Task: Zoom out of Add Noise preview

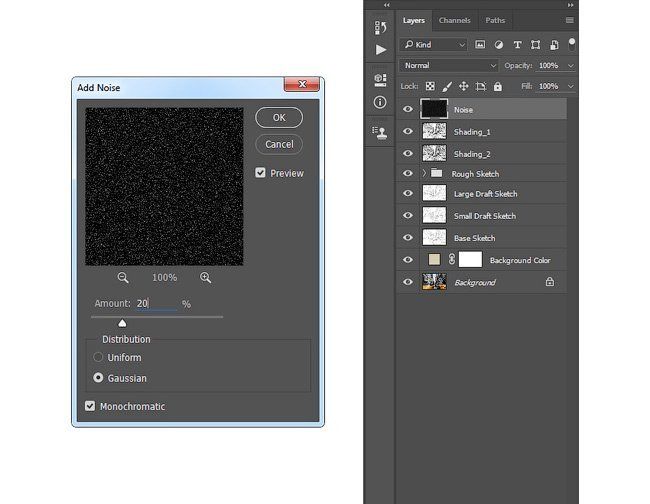Action: tap(123, 278)
